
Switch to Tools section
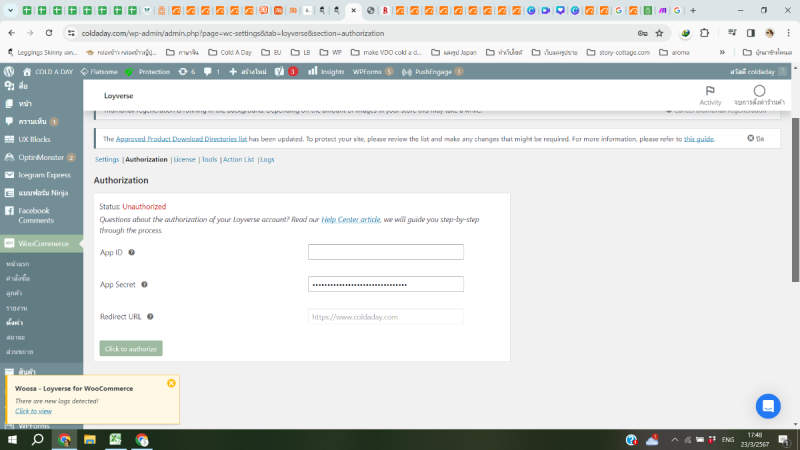[x=209, y=159]
